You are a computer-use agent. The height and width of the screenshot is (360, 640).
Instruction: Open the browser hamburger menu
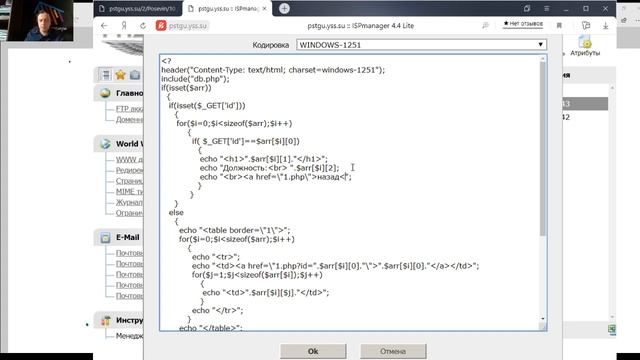pos(547,8)
